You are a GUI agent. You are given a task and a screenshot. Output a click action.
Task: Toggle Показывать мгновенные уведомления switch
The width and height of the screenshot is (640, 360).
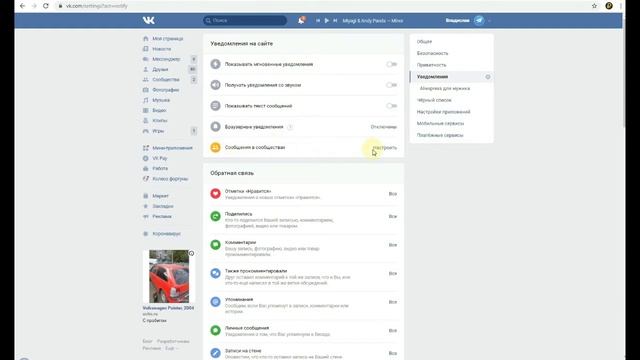pos(391,64)
